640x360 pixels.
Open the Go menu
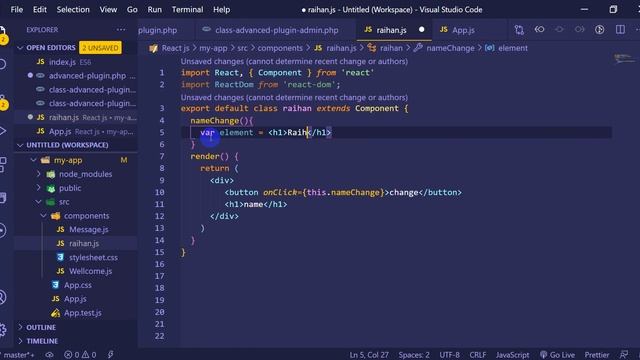pyautogui.click(x=132, y=9)
